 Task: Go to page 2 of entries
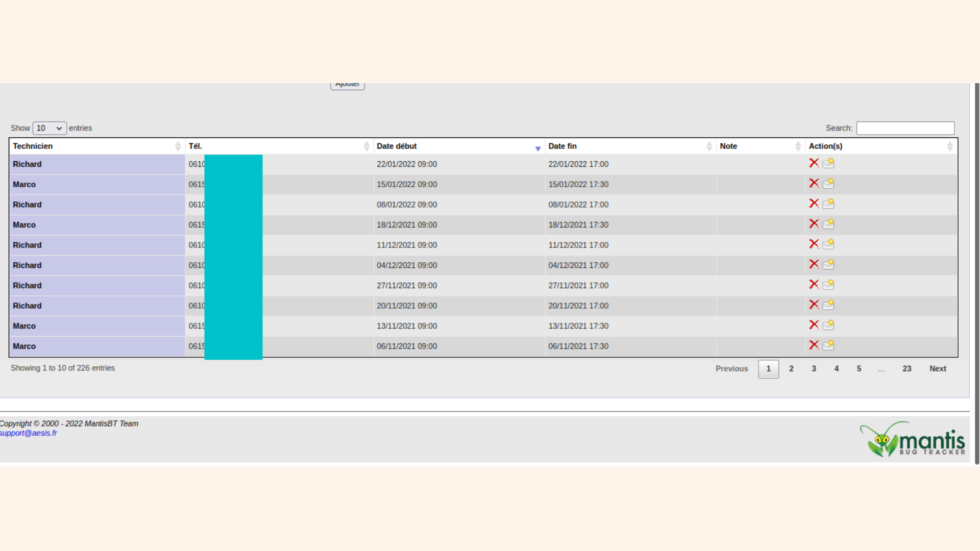pyautogui.click(x=791, y=369)
